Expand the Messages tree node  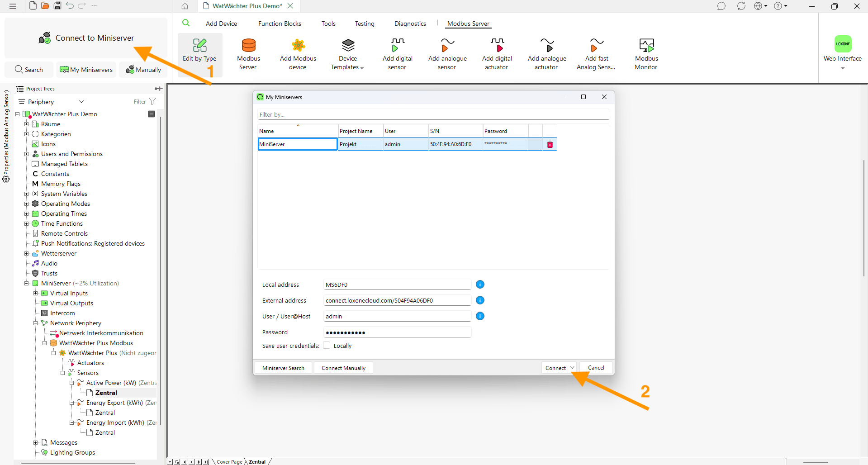[35, 443]
